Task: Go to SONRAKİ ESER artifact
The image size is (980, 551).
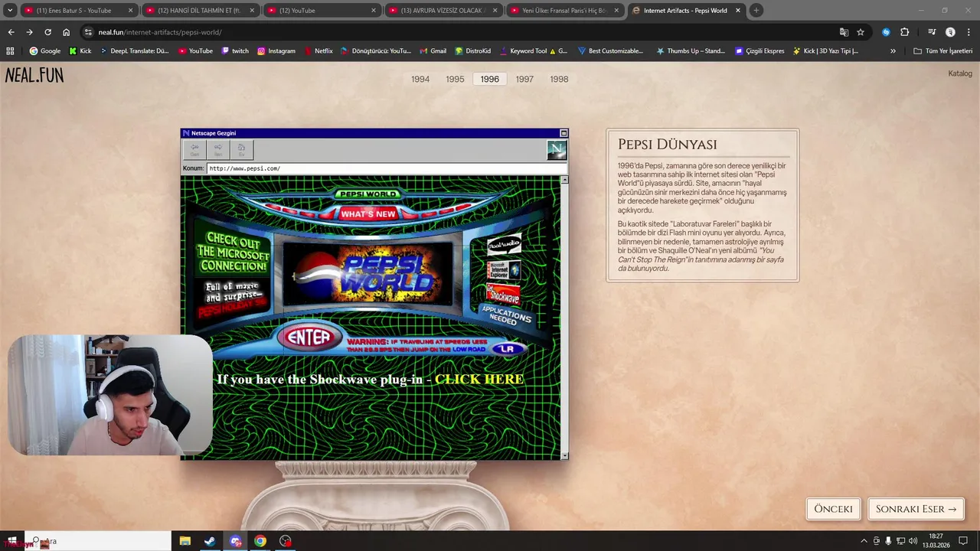Action: [916, 509]
